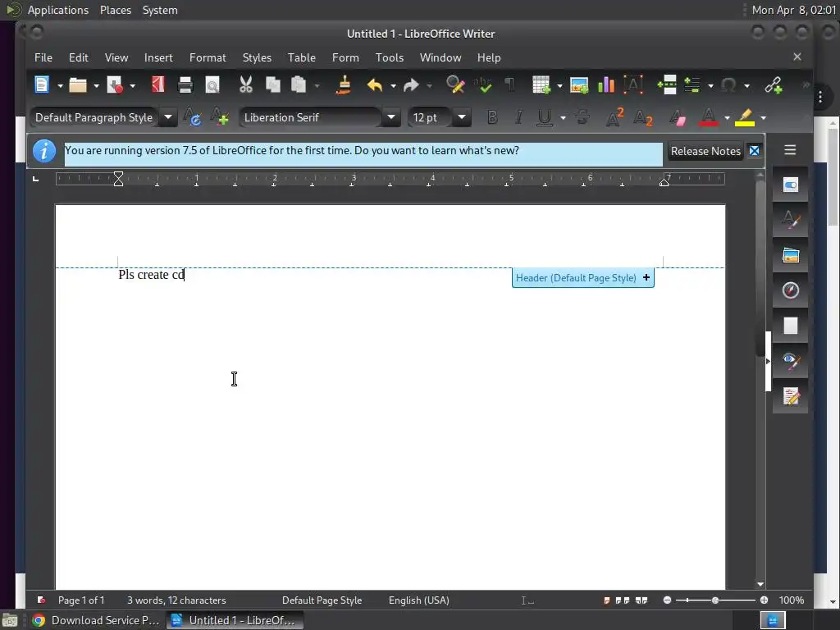Expand the Undo history dropdown arrow
840x630 pixels.
pyautogui.click(x=393, y=85)
